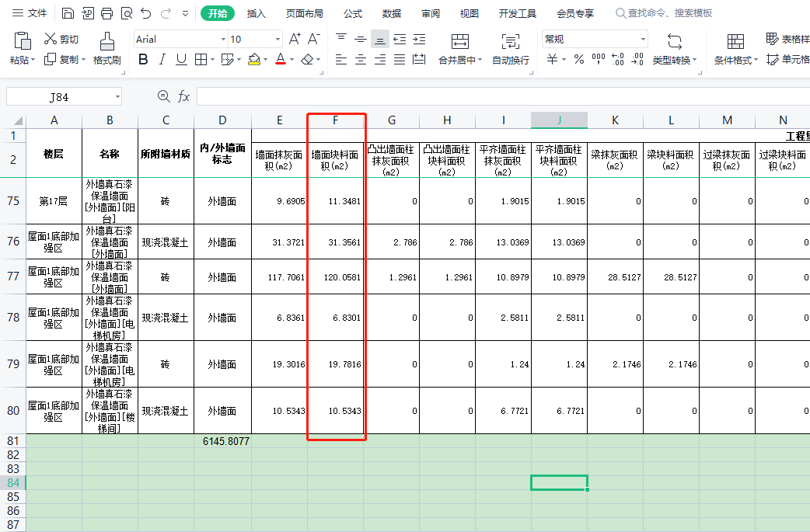The image size is (810, 532).
Task: Open Print Preview icon
Action: click(x=127, y=13)
